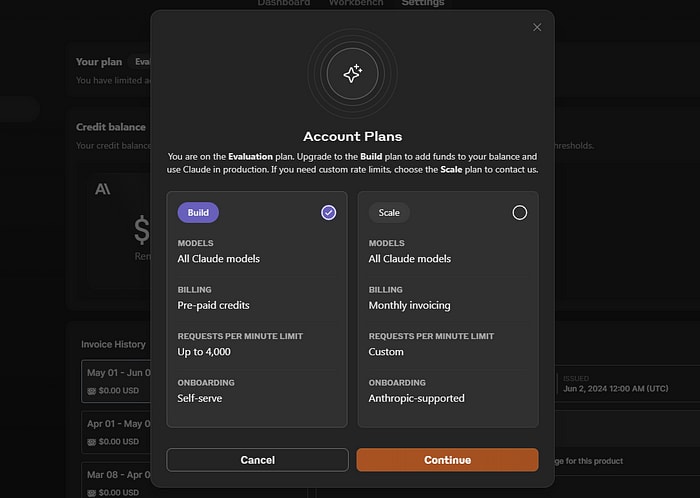The height and width of the screenshot is (498, 700).
Task: Click the payment icon on Apr invoice
Action: [x=92, y=442]
